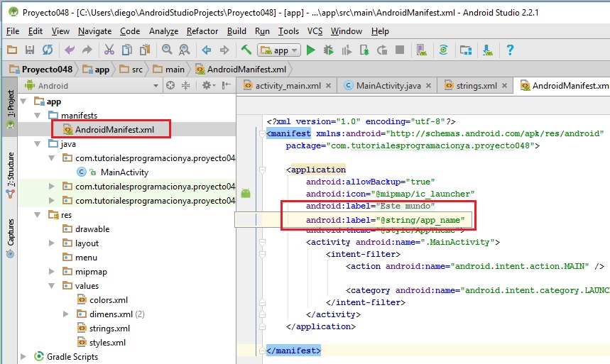Collapse the manifests folder node
Viewport: 610px width, 364px height.
coord(38,116)
